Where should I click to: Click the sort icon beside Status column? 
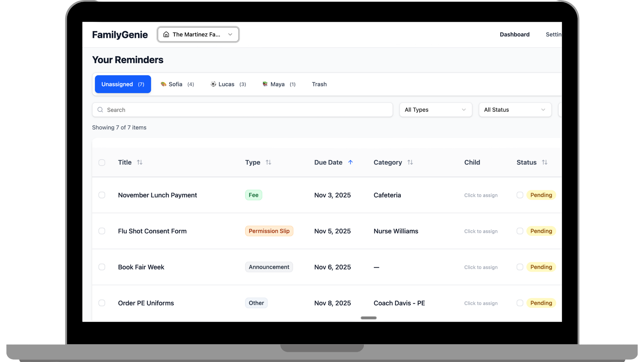pos(545,162)
